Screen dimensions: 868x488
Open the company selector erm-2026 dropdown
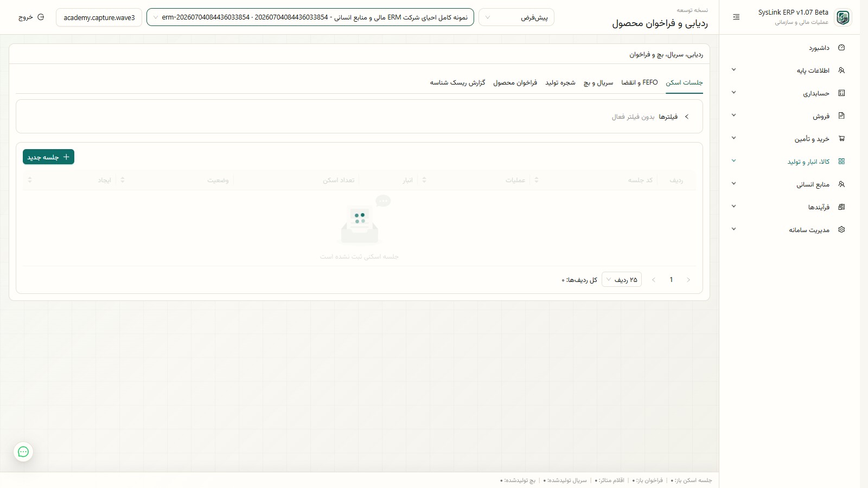tap(310, 17)
